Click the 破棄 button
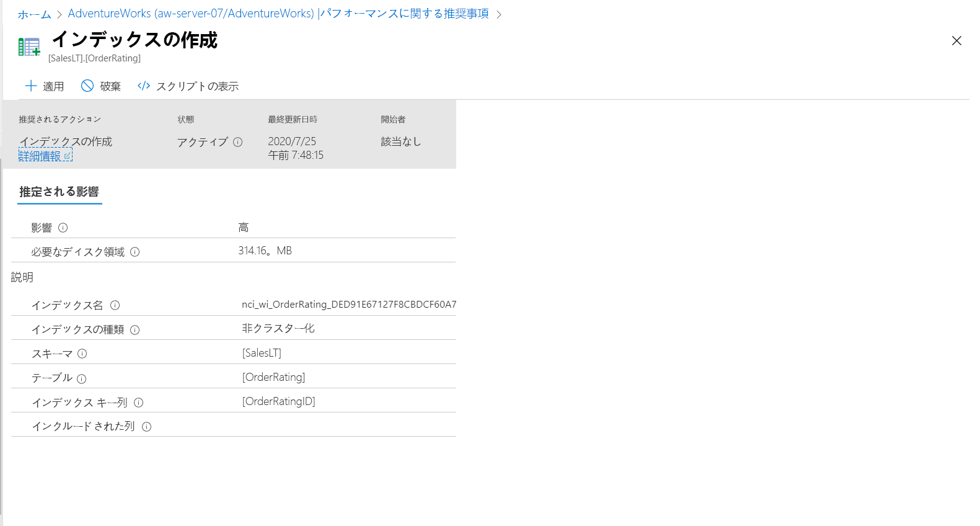980x526 pixels. pos(101,86)
